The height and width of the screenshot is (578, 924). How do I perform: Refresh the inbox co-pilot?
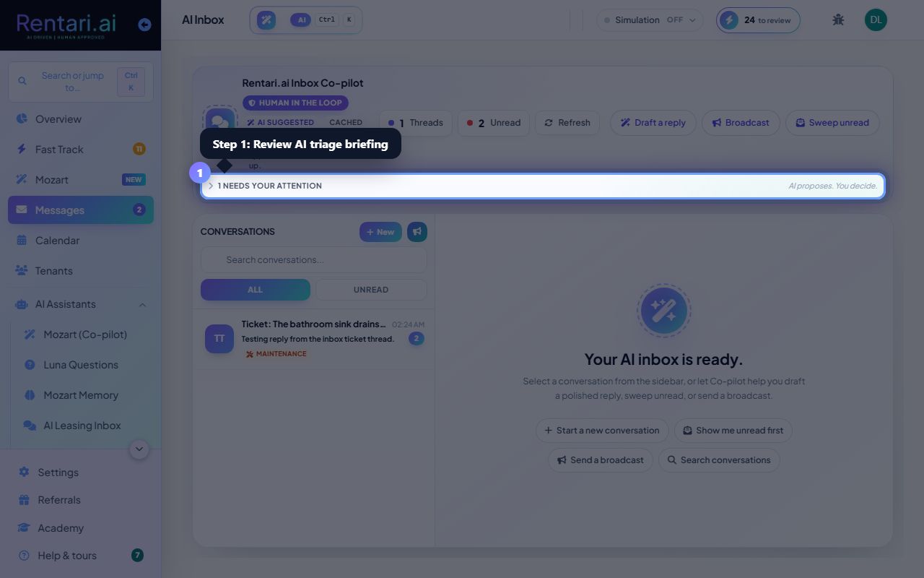(567, 123)
